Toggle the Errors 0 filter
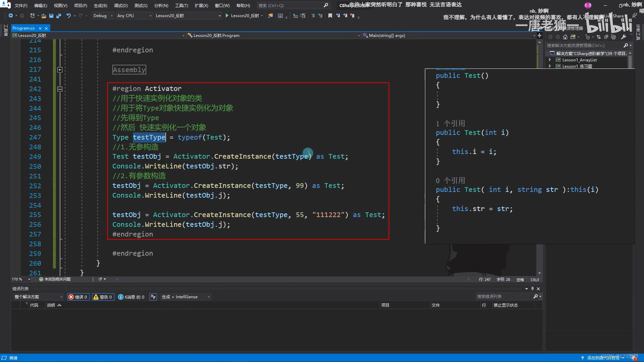This screenshot has height=362, width=644. 78,297
